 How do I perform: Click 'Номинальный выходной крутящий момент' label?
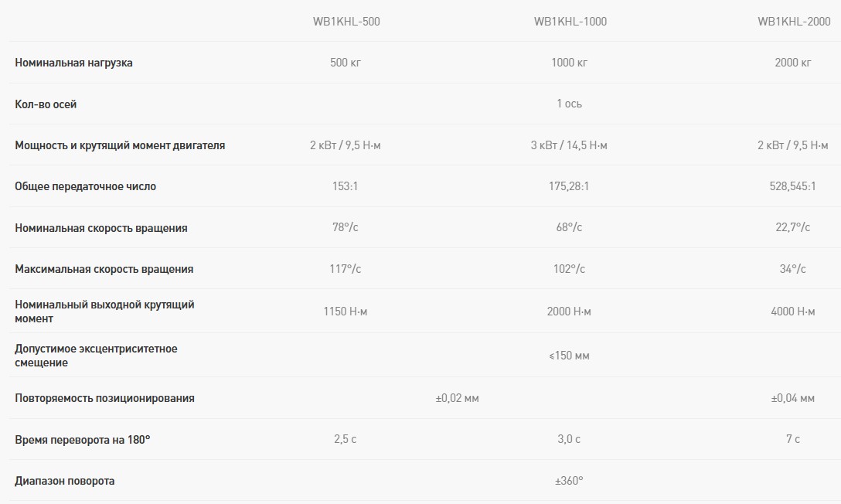[104, 311]
